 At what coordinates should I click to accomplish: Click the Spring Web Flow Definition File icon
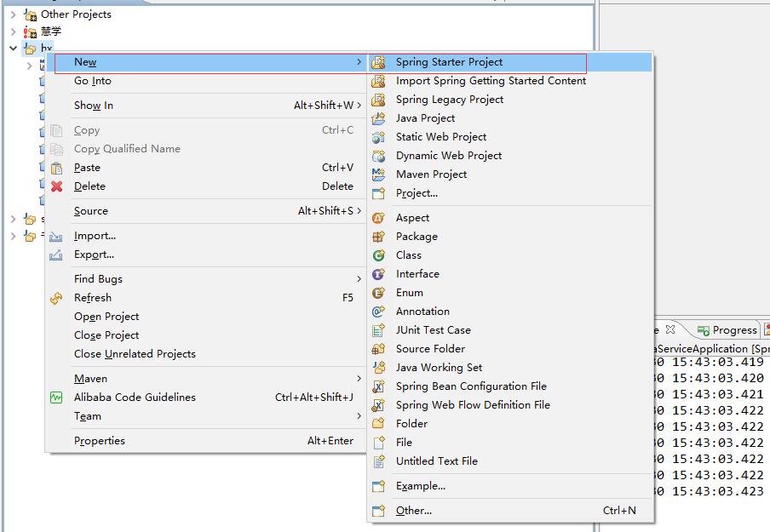(379, 405)
